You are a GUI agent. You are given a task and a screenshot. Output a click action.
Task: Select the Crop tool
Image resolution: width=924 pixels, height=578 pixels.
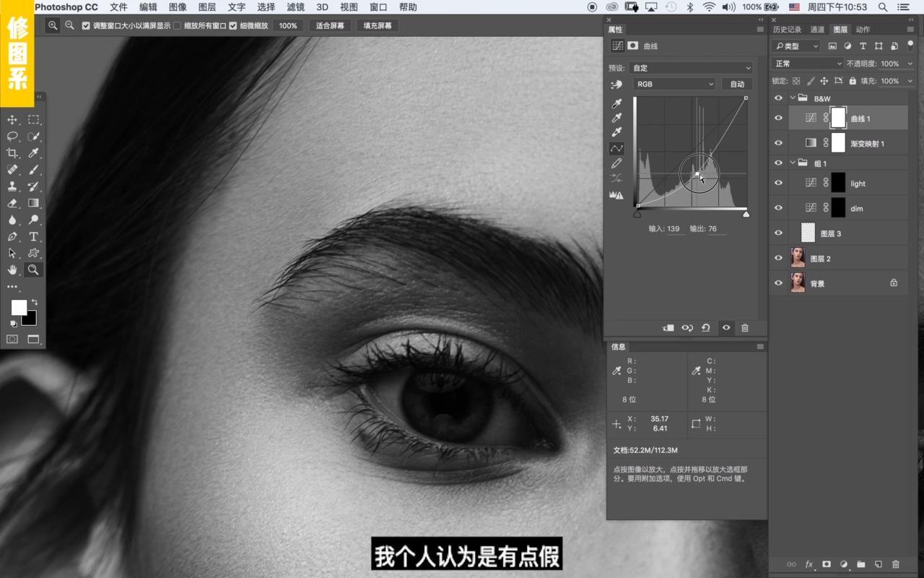tap(12, 153)
